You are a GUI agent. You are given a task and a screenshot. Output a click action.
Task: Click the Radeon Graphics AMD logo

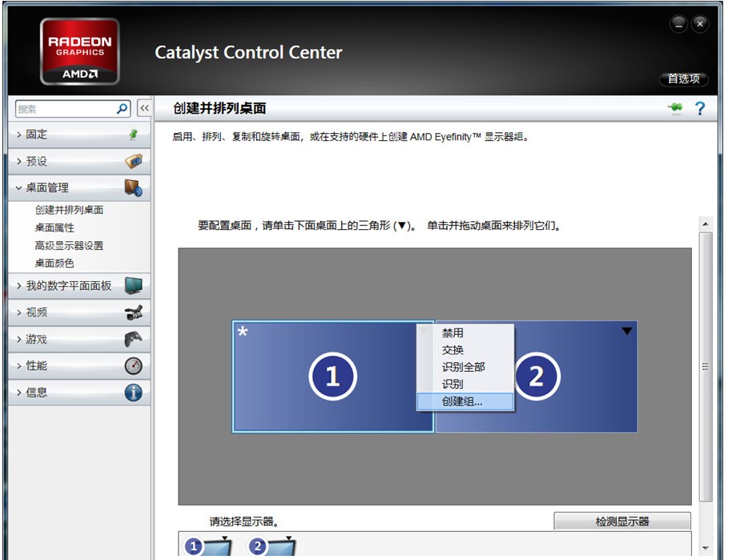80,51
